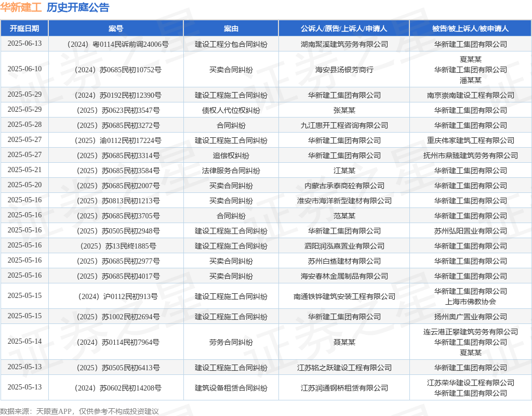This screenshot has height=416, width=532.
Task: Click case number (2024)苏0602民初14208号
Action: (116, 388)
